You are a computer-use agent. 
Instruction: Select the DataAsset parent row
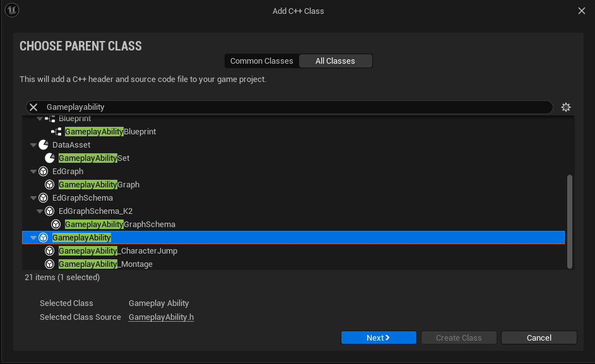[x=293, y=145]
